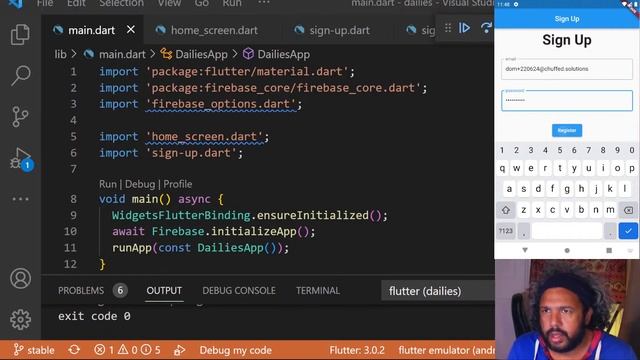Viewport: 640px width, 360px height.
Task: Open the Output panel tab
Action: click(164, 291)
